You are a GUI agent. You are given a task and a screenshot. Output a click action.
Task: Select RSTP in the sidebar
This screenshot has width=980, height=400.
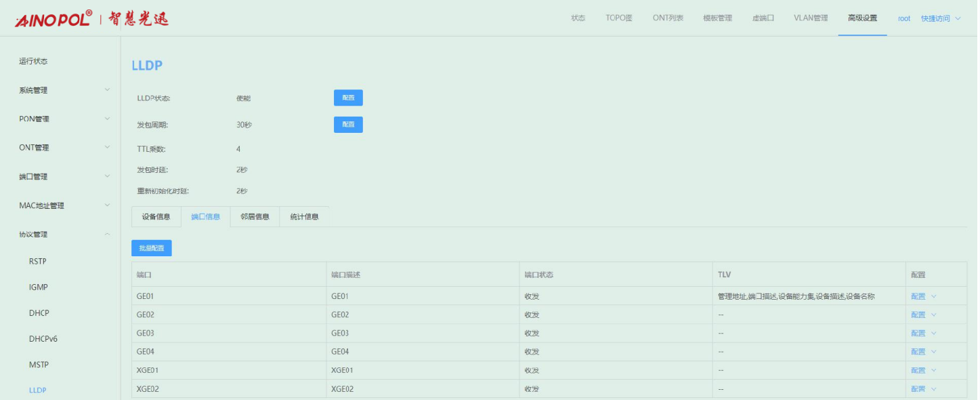tap(38, 262)
